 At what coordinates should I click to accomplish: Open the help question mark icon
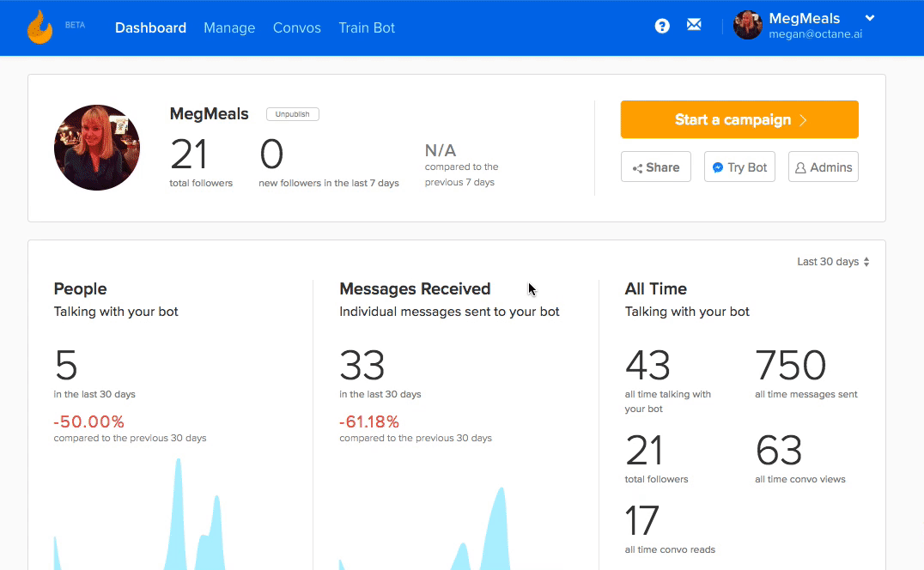[x=662, y=26]
